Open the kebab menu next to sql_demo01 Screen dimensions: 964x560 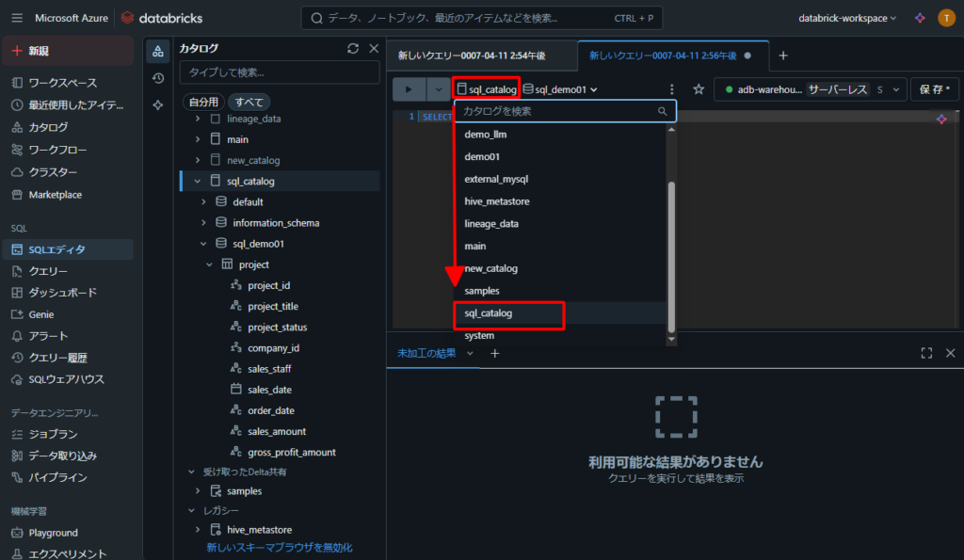click(x=671, y=89)
